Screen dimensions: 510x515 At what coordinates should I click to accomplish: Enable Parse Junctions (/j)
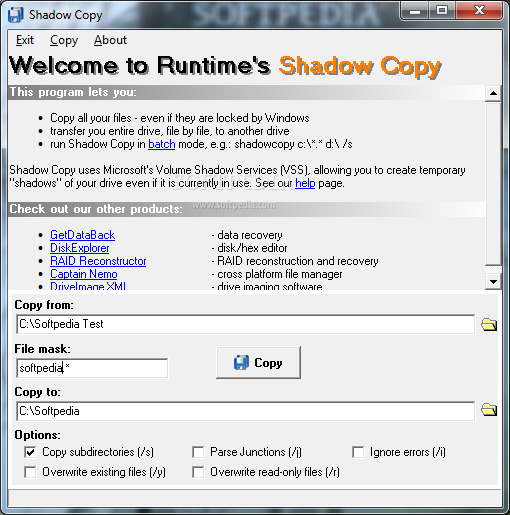click(x=198, y=452)
